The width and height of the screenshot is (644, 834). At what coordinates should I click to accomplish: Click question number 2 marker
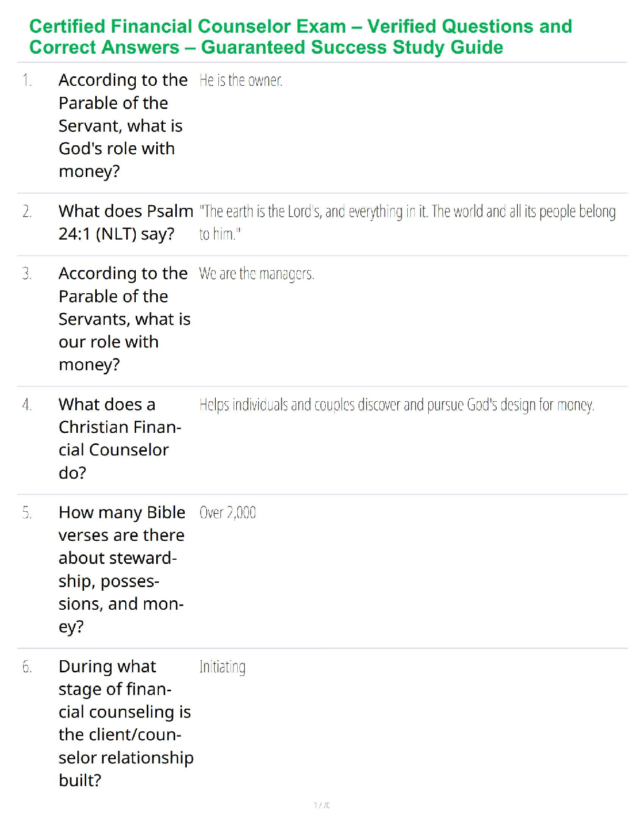(x=27, y=212)
